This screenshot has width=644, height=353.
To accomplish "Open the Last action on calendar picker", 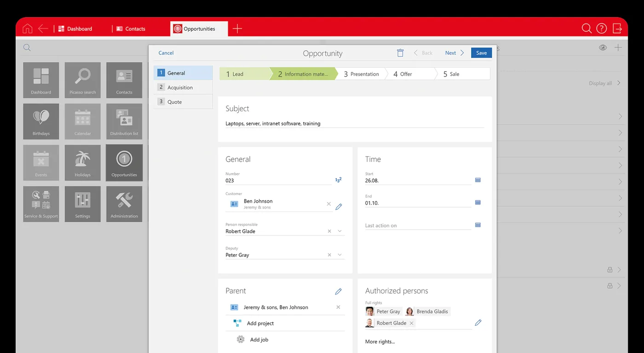I will (478, 225).
